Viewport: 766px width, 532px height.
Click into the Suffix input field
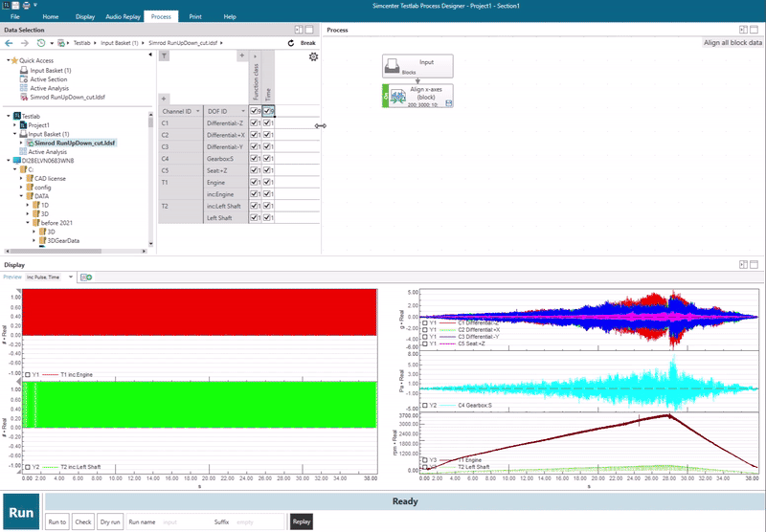click(x=259, y=522)
